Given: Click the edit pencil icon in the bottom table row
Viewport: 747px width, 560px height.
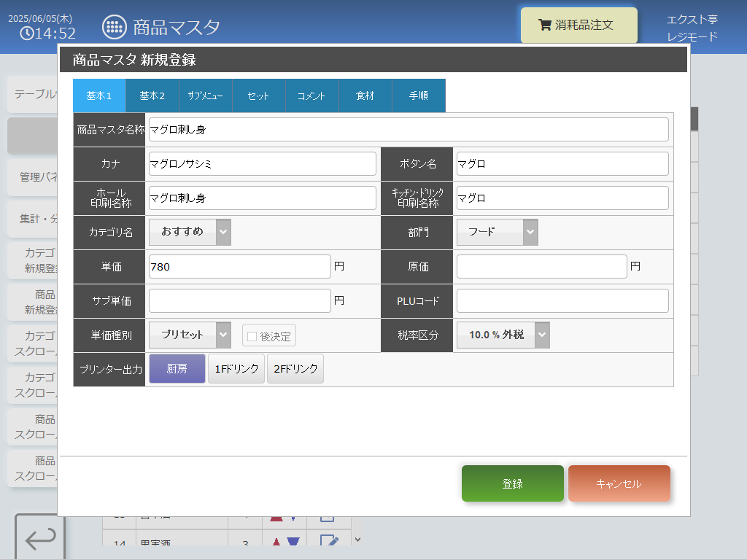Looking at the screenshot, I should pos(329,540).
